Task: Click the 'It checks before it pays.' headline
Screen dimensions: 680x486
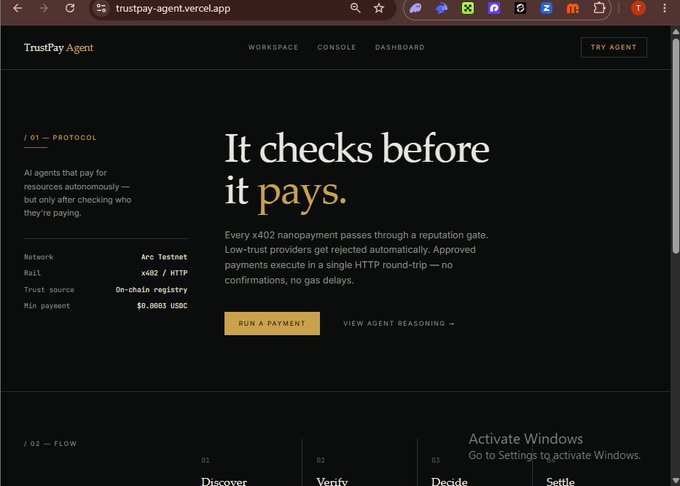Action: 357,171
